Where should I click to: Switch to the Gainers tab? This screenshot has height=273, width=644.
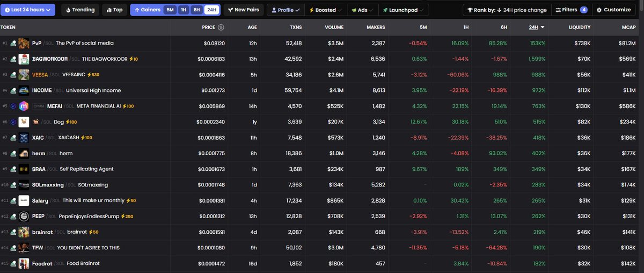point(147,10)
